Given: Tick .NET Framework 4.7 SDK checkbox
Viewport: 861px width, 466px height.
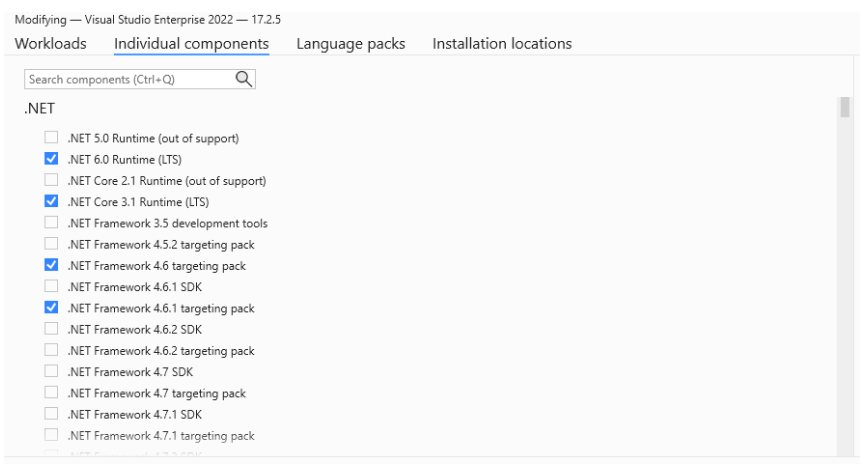Looking at the screenshot, I should [x=51, y=371].
